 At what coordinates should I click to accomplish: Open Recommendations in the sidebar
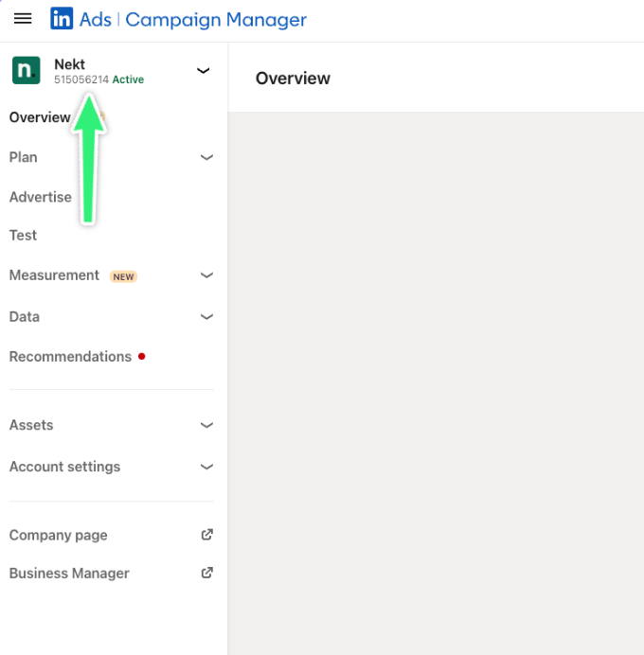[70, 356]
